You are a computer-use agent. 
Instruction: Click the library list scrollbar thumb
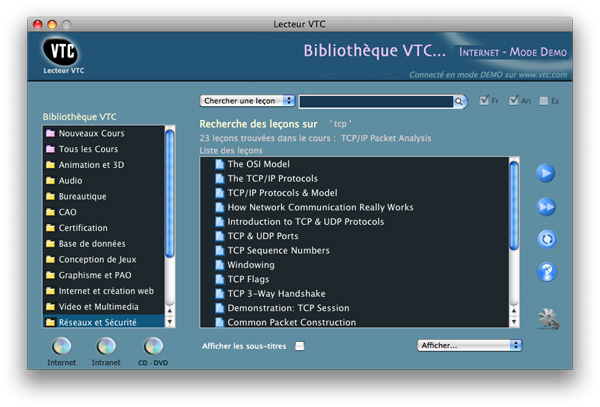pyautogui.click(x=170, y=193)
